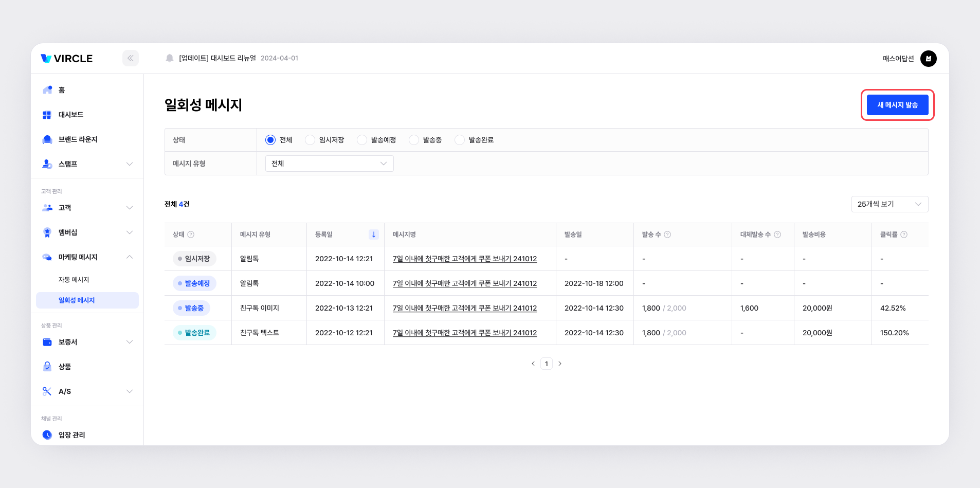Image resolution: width=980 pixels, height=488 pixels.
Task: Click the 새 메시지 발송 button
Action: [897, 105]
